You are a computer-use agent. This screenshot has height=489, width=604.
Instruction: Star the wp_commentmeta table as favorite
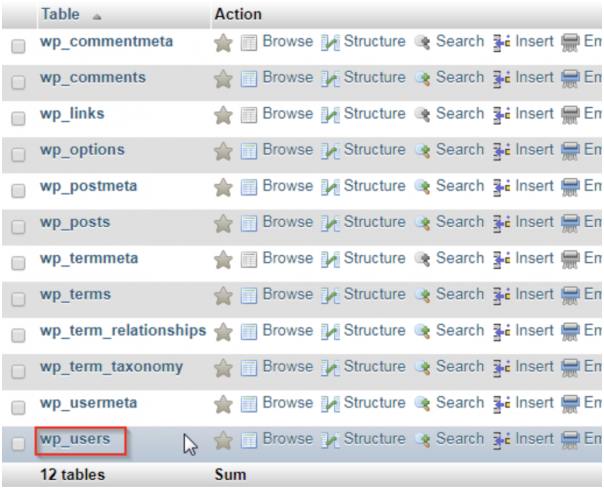pyautogui.click(x=223, y=43)
